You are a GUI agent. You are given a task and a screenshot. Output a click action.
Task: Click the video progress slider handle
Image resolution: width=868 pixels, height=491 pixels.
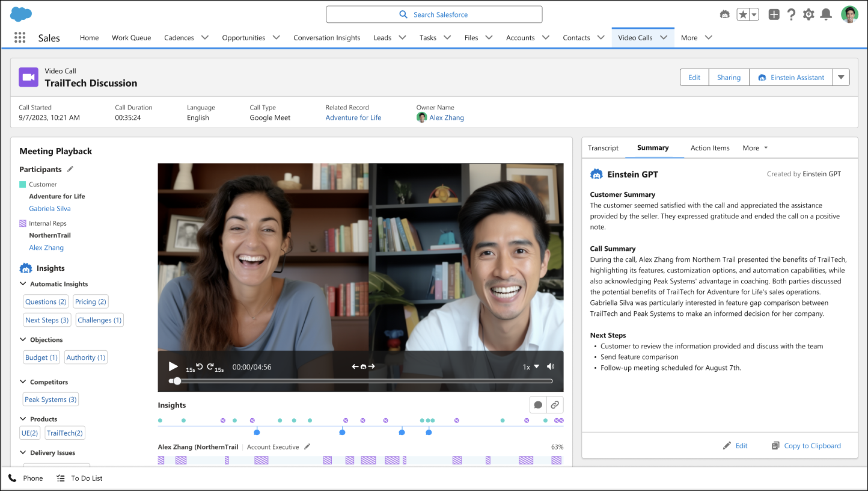point(177,381)
